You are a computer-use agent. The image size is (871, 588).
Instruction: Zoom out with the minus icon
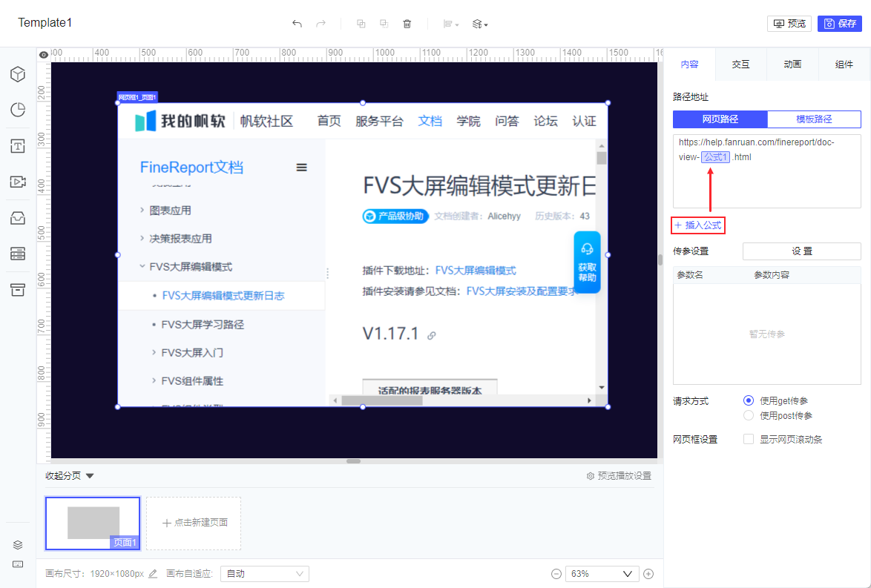556,574
